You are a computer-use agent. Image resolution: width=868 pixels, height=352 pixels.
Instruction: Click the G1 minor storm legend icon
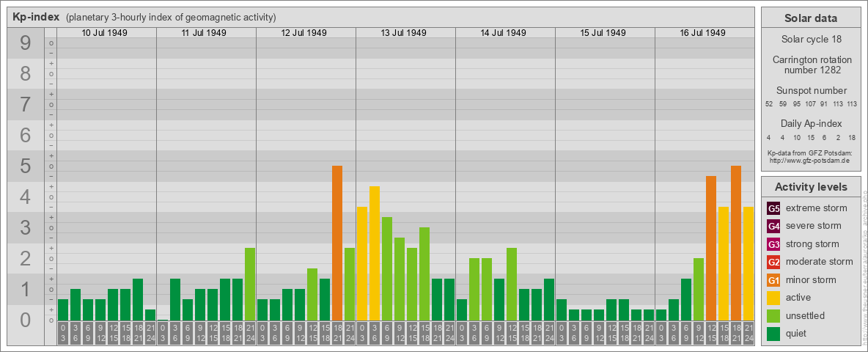tap(773, 280)
